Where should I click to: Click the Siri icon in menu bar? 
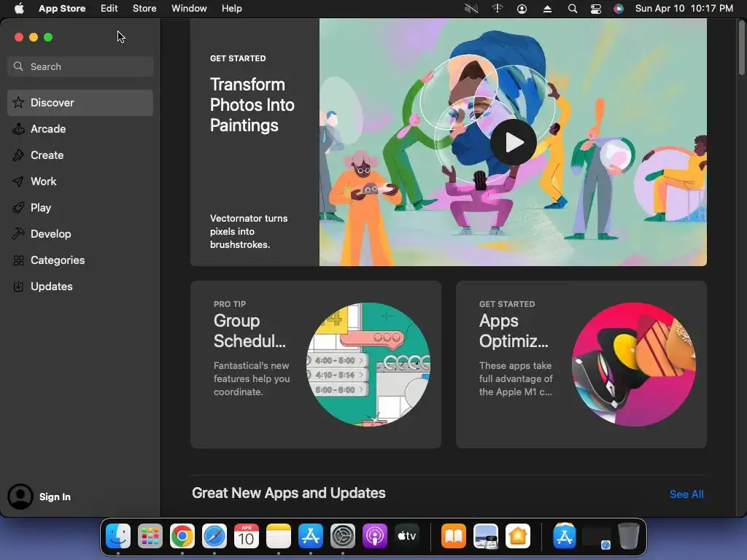coord(619,9)
